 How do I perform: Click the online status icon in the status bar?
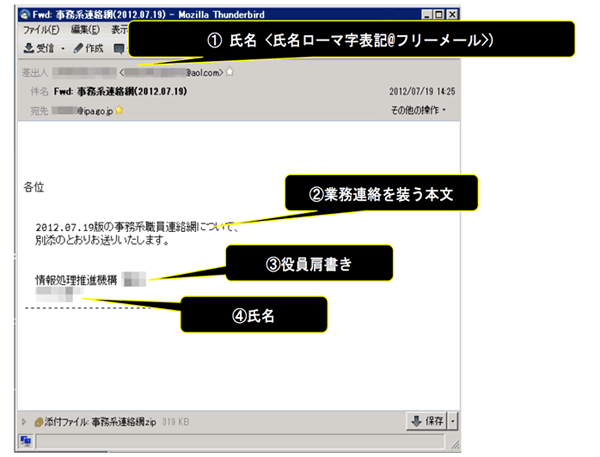[x=26, y=441]
